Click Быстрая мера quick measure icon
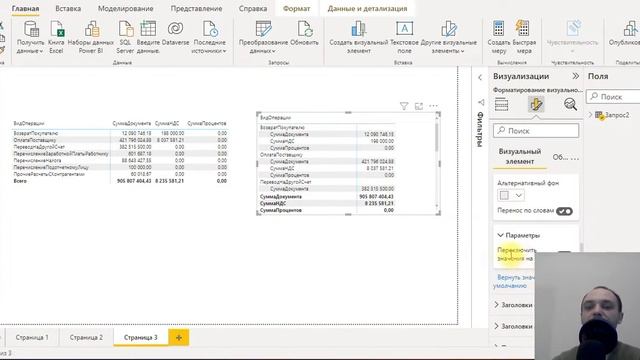The height and width of the screenshot is (360, 640). [523, 29]
